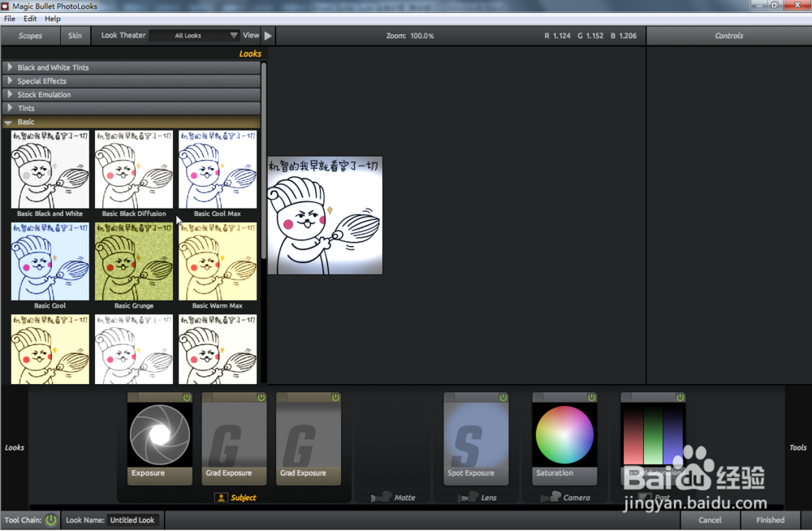The image size is (812, 531).
Task: Open the All Looks dropdown
Action: tap(195, 35)
